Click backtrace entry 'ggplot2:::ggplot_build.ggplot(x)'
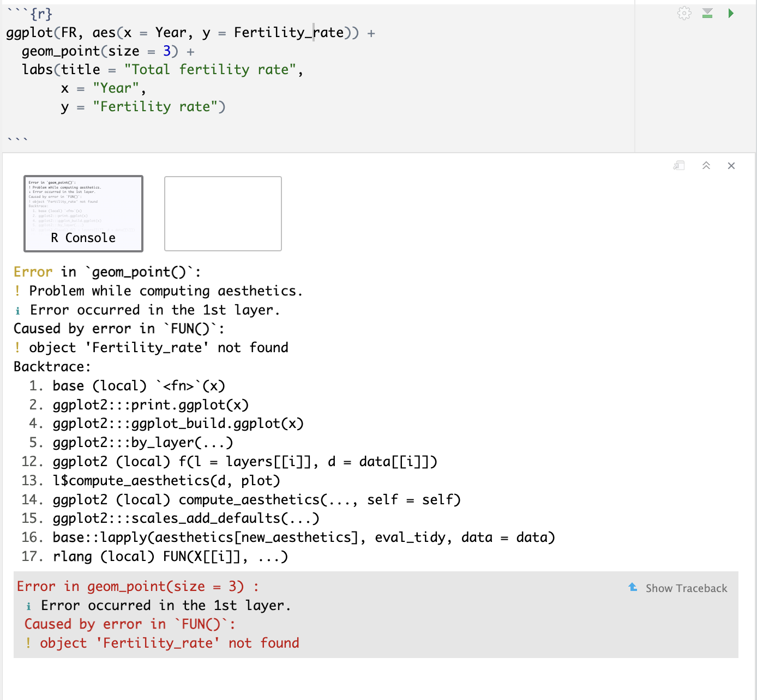 click(x=178, y=424)
